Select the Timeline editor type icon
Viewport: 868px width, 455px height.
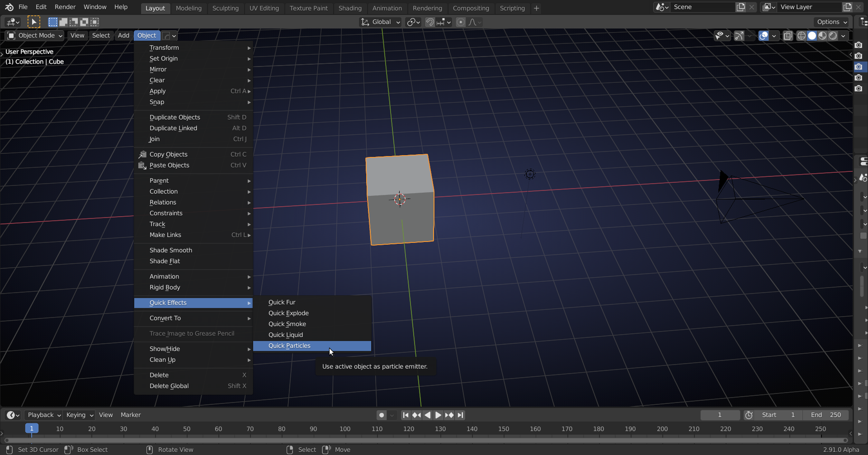pos(12,415)
